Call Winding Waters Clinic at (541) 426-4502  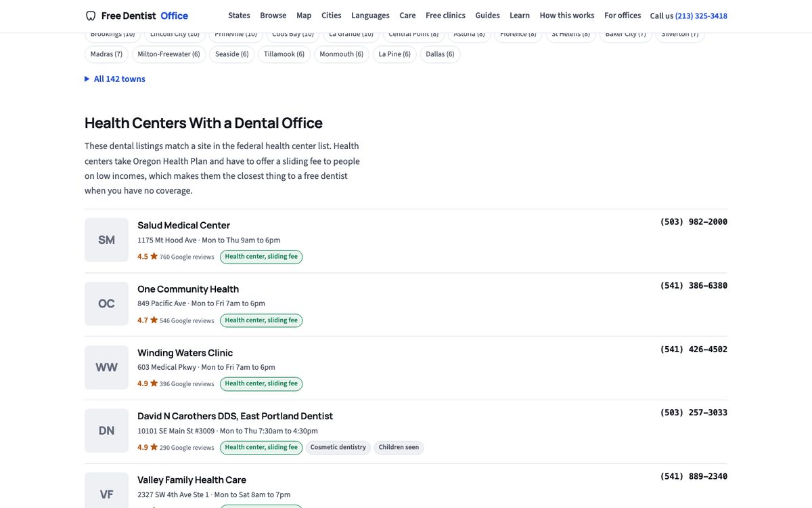pos(694,350)
